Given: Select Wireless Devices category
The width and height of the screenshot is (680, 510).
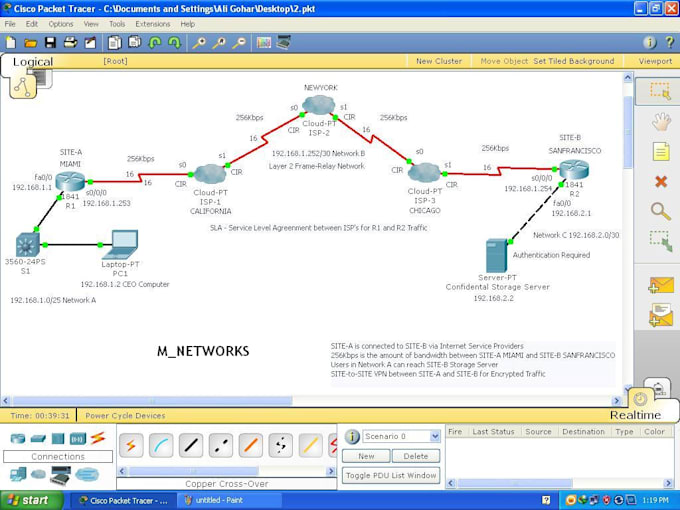Looking at the screenshot, I should tap(78, 438).
